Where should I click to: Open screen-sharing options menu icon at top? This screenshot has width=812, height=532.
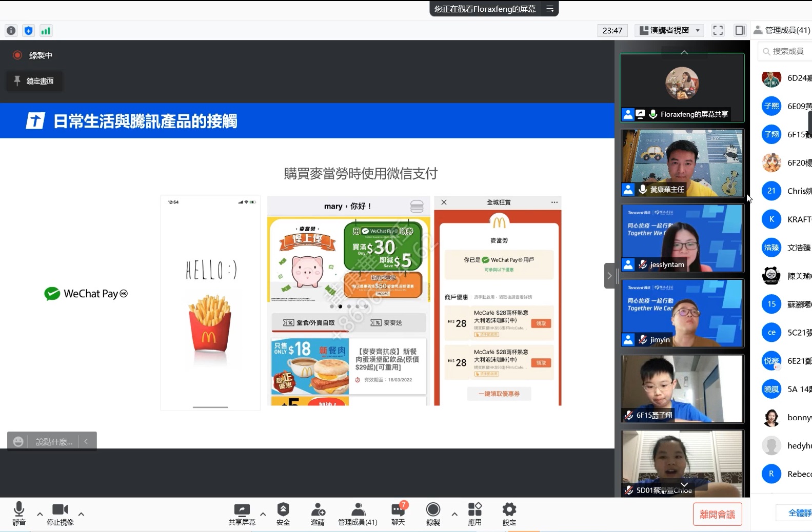click(x=550, y=9)
